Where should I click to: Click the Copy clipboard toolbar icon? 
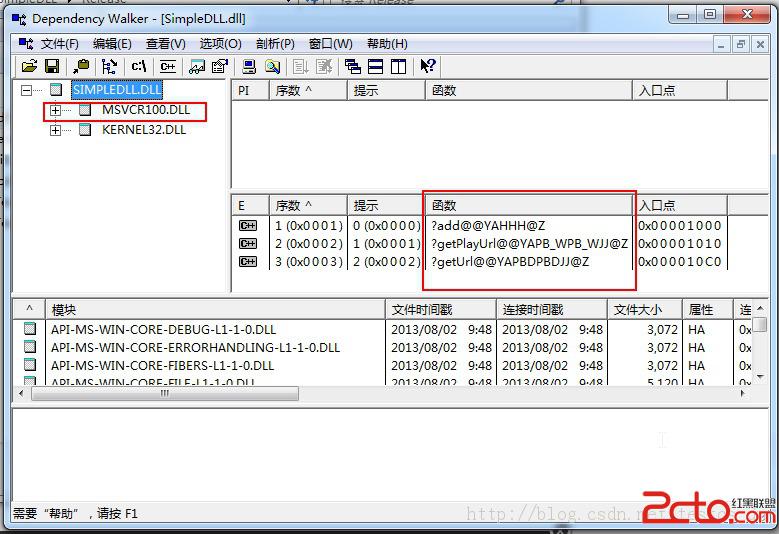click(81, 66)
